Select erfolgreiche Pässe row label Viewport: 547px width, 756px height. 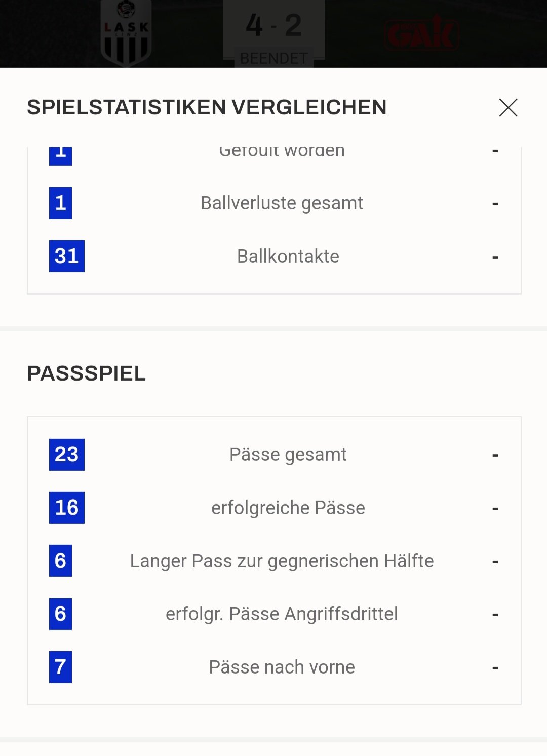(x=288, y=508)
